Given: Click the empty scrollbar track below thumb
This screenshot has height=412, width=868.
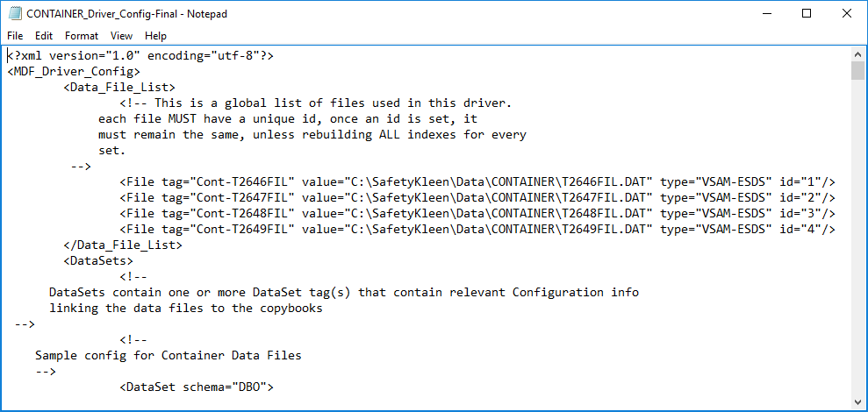Looking at the screenshot, I should click(858, 238).
